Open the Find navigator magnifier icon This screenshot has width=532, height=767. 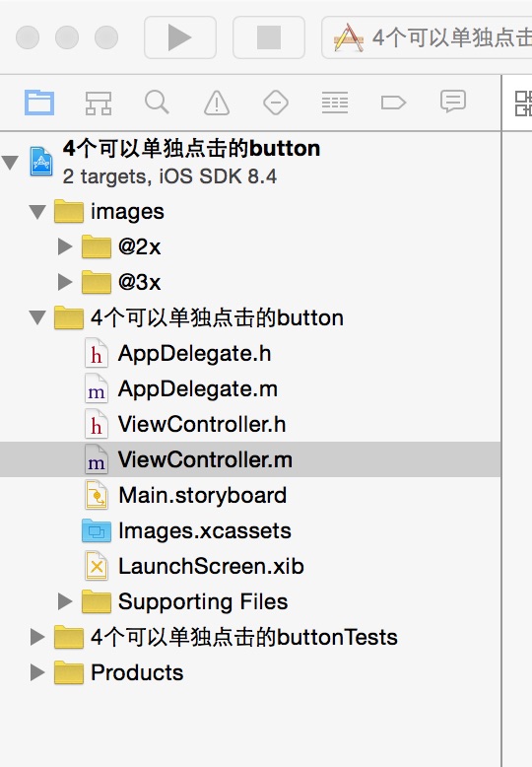click(x=157, y=103)
